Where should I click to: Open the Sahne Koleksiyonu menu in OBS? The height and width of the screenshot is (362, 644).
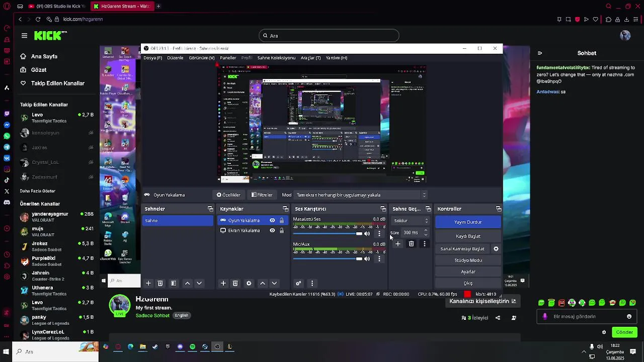click(x=276, y=58)
